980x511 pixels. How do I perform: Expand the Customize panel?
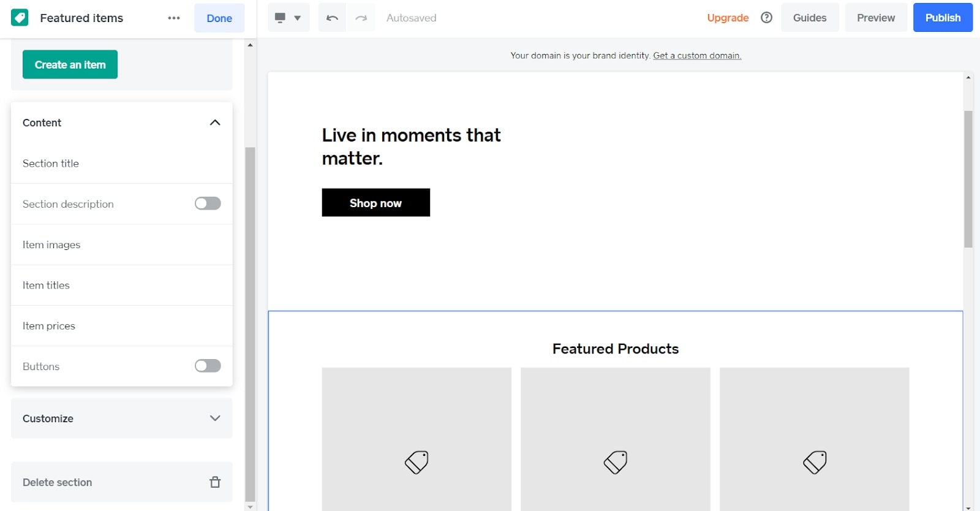click(121, 418)
